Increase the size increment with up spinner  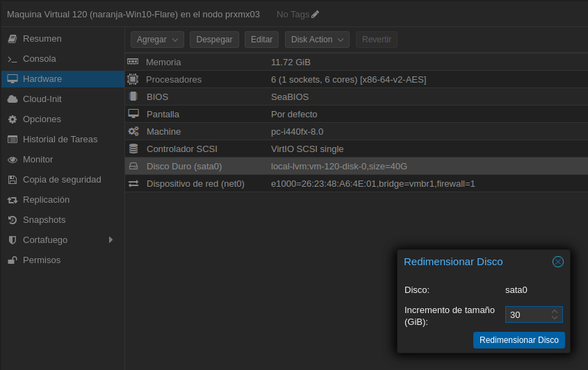click(554, 311)
